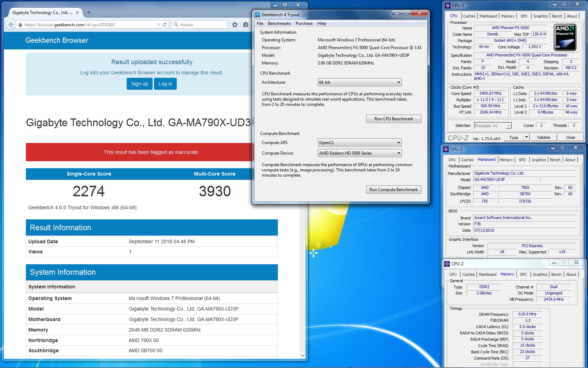Click the Core Speed value 3409.87 MHz
The image size is (588, 368).
(x=490, y=94)
